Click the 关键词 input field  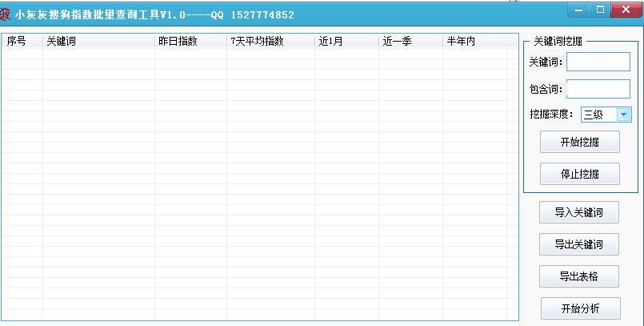598,62
